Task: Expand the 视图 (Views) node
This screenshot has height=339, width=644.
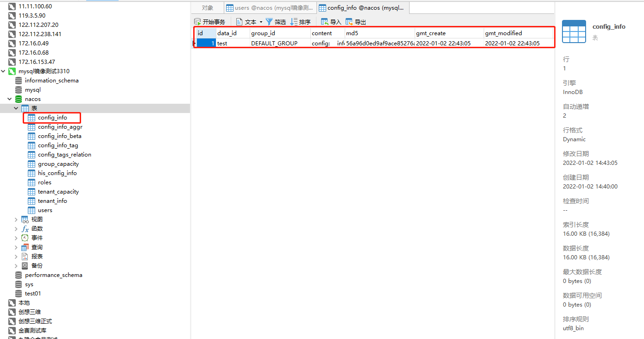Action: point(16,220)
